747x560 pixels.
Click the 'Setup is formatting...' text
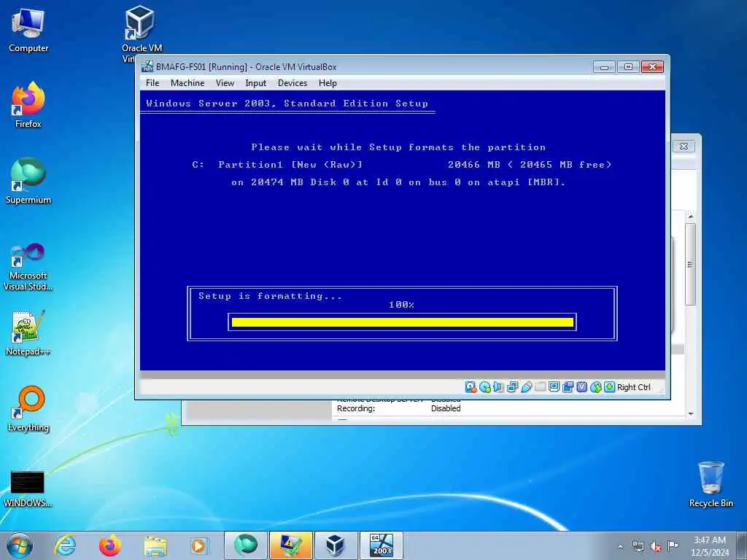pos(270,296)
